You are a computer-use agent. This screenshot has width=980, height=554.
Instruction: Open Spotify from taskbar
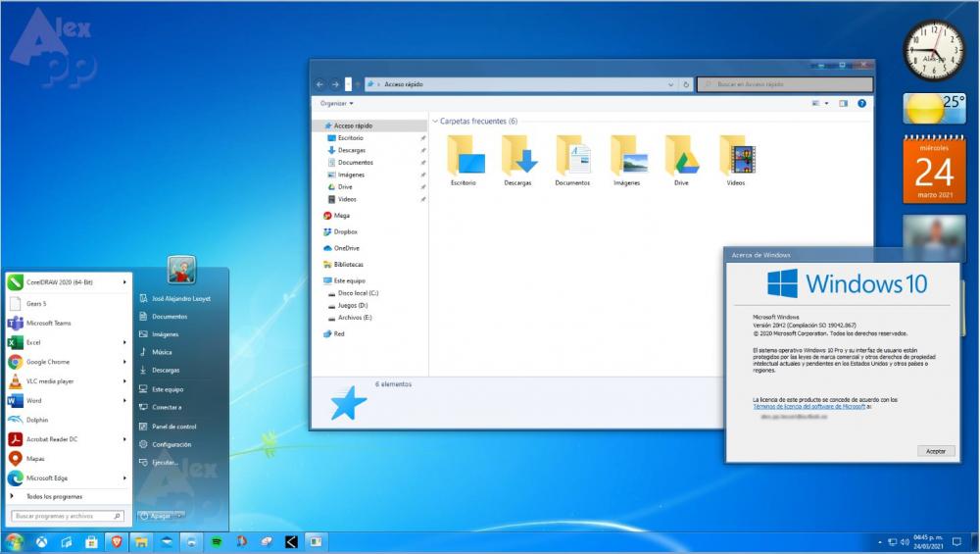point(217,542)
